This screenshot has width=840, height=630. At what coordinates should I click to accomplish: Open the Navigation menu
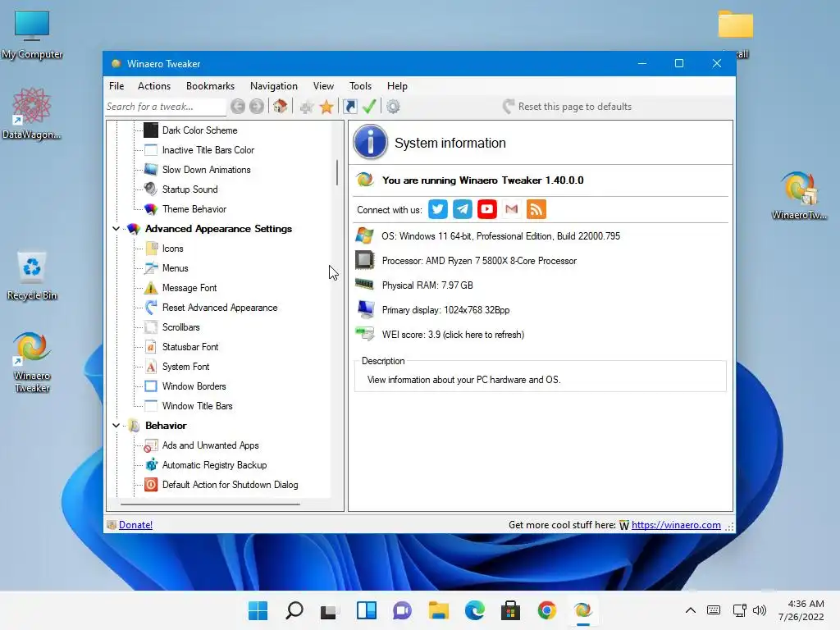click(x=274, y=85)
